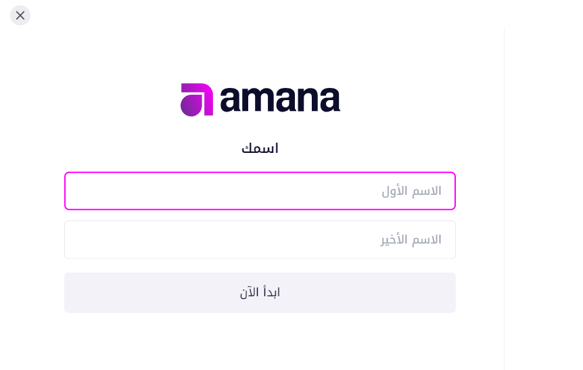Viewport: 583px width, 370px height.
Task: Click the الاسم الأخير placeholder text
Action: [x=411, y=239]
